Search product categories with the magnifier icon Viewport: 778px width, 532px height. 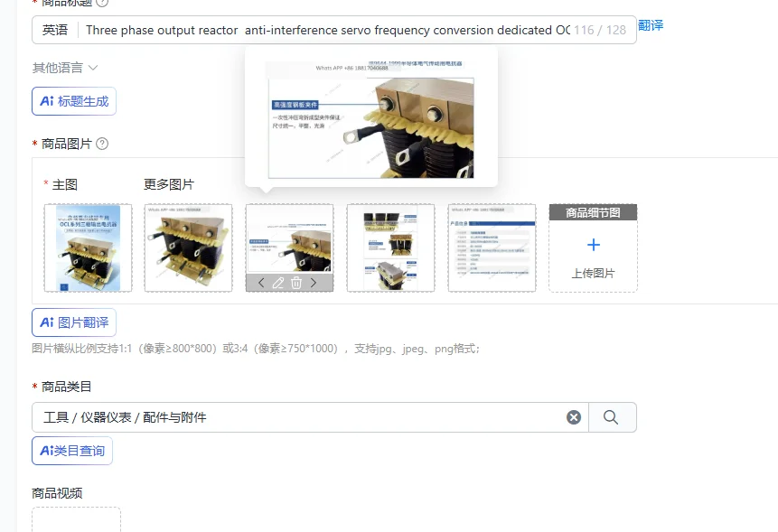tap(611, 417)
